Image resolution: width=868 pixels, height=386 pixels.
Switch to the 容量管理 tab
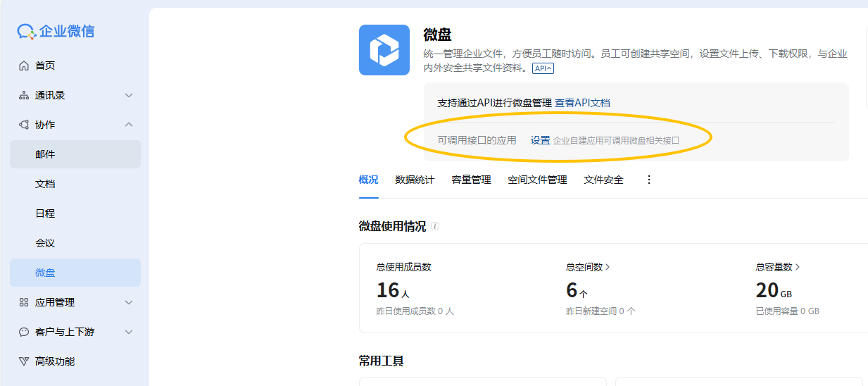coord(471,180)
